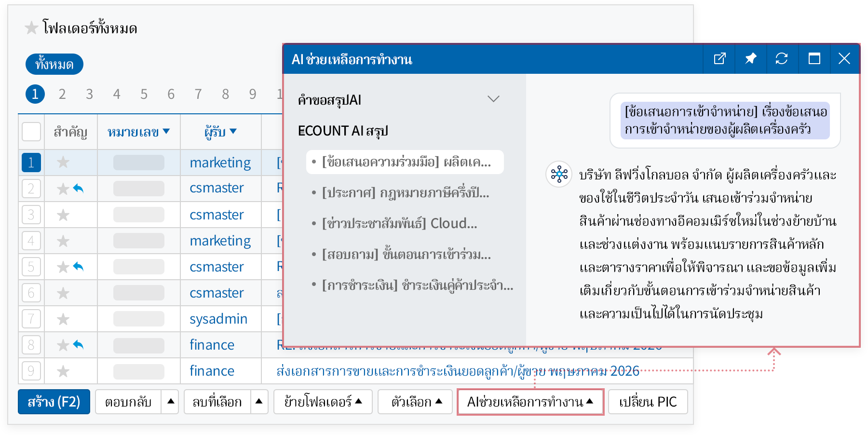Pin the AI assistant panel
868x435 pixels.
click(750, 59)
